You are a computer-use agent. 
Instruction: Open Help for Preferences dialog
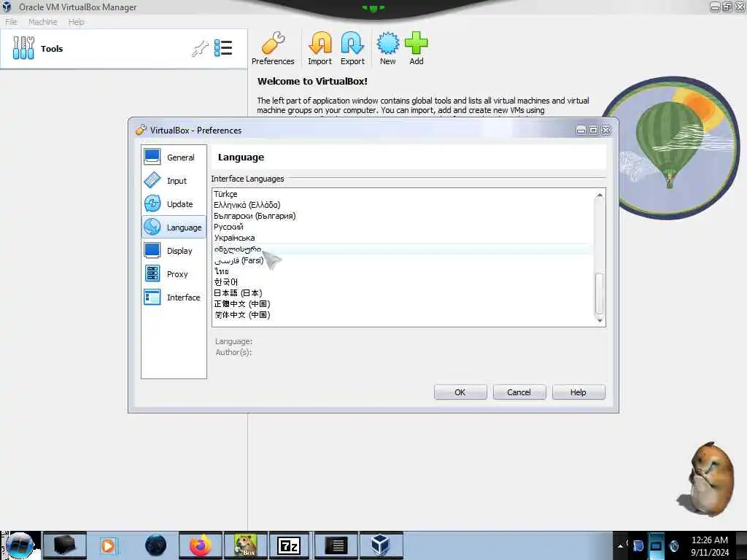[578, 392]
